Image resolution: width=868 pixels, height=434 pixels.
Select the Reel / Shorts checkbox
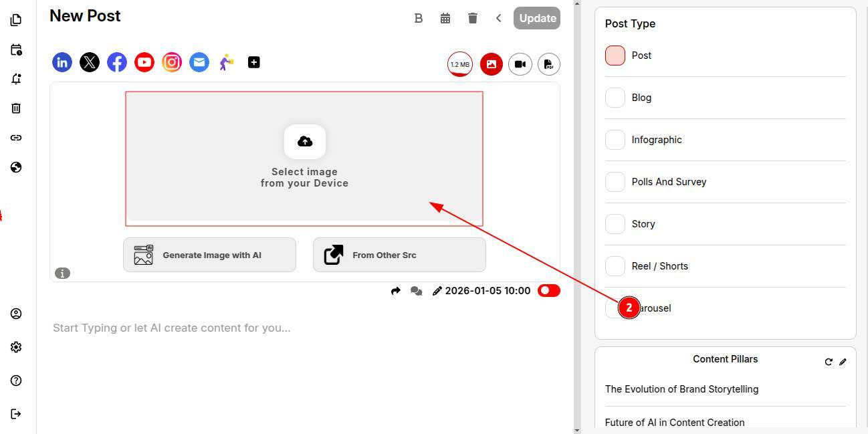615,266
